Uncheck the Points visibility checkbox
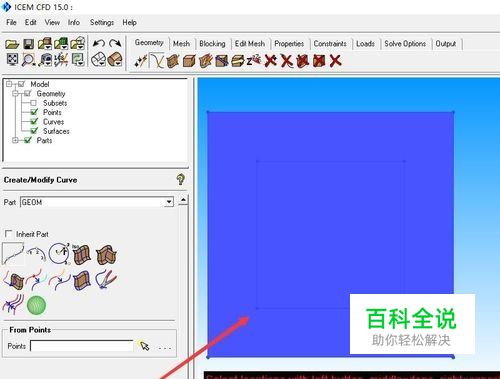Screen dimensions: 500x379 (x=34, y=112)
